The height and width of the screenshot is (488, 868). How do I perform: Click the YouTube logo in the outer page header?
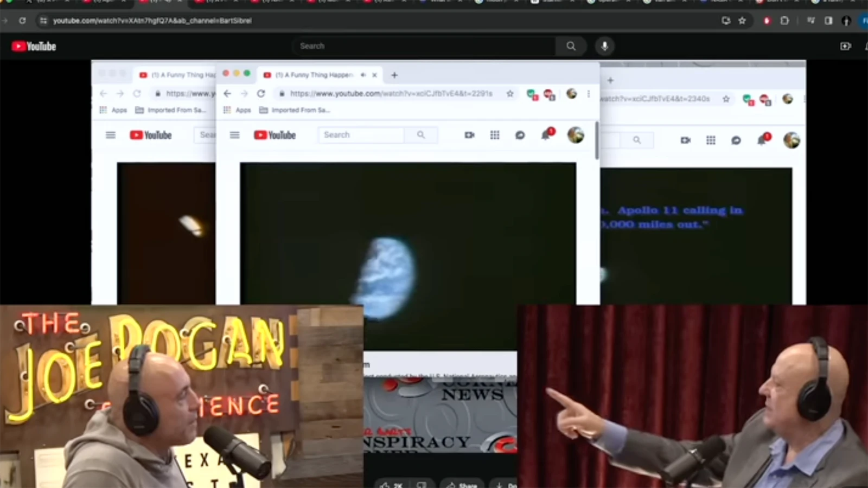point(34,47)
